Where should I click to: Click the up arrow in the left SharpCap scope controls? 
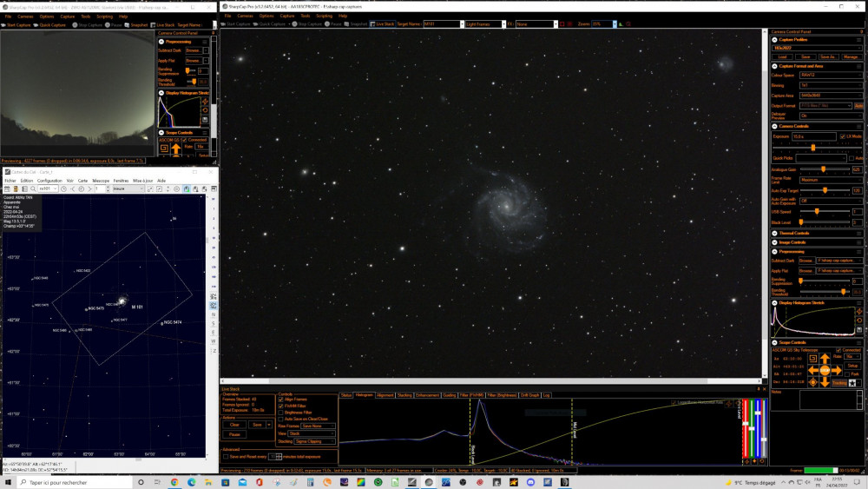(x=176, y=149)
